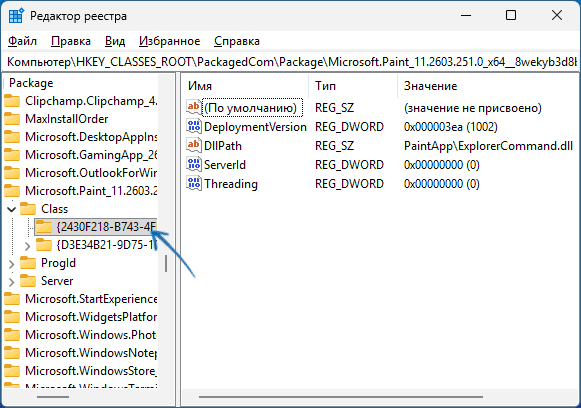The width and height of the screenshot is (581, 408).
Task: Click the values pane horizontal scrollbar thumb
Action: click(x=341, y=397)
